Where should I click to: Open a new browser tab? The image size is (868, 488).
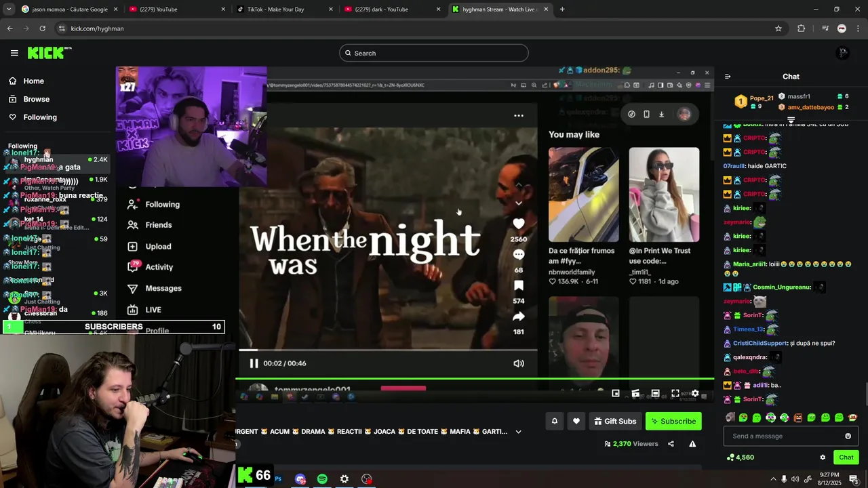pyautogui.click(x=562, y=9)
